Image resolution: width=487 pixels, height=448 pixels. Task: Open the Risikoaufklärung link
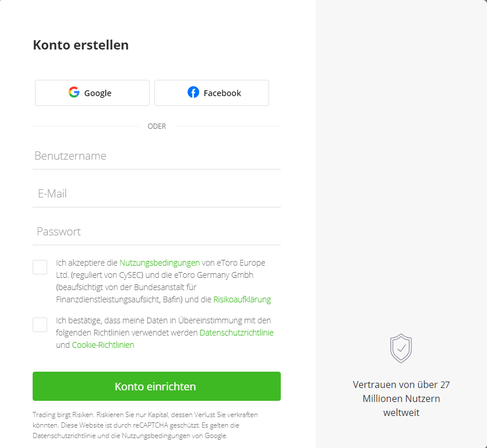[242, 299]
